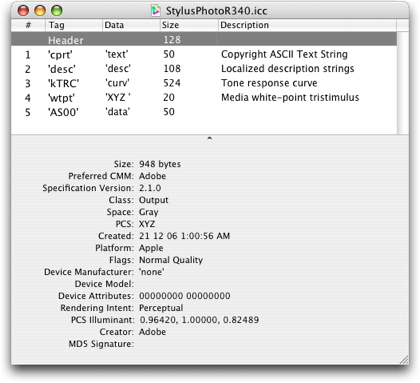Image resolution: width=420 pixels, height=383 pixels.
Task: Sort table by Tag column header
Action: [x=74, y=25]
